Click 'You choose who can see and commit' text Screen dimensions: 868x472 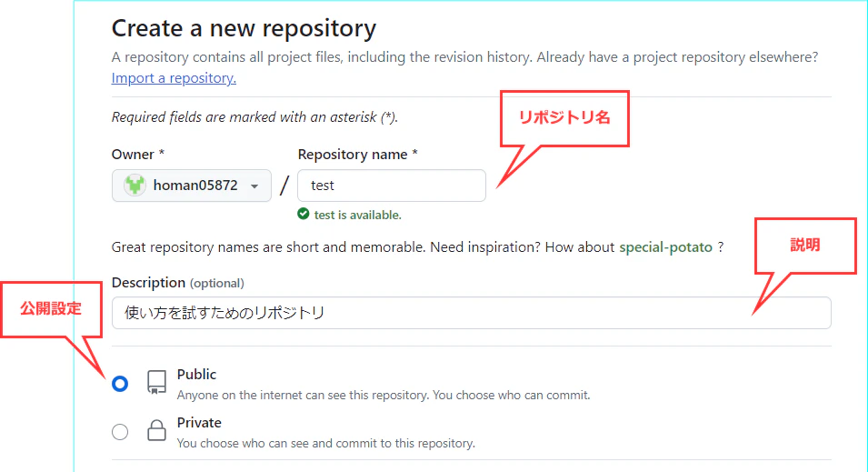326,443
